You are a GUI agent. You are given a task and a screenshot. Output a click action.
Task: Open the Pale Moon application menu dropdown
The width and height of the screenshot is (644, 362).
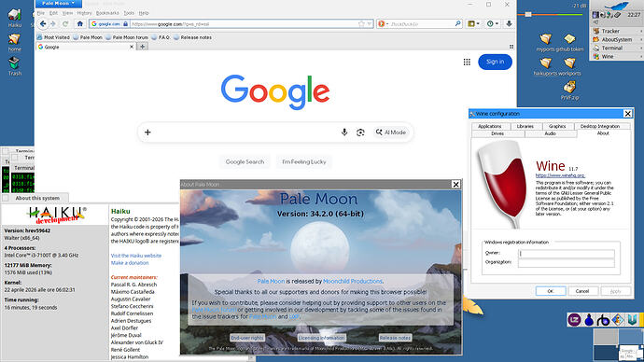pyautogui.click(x=59, y=4)
